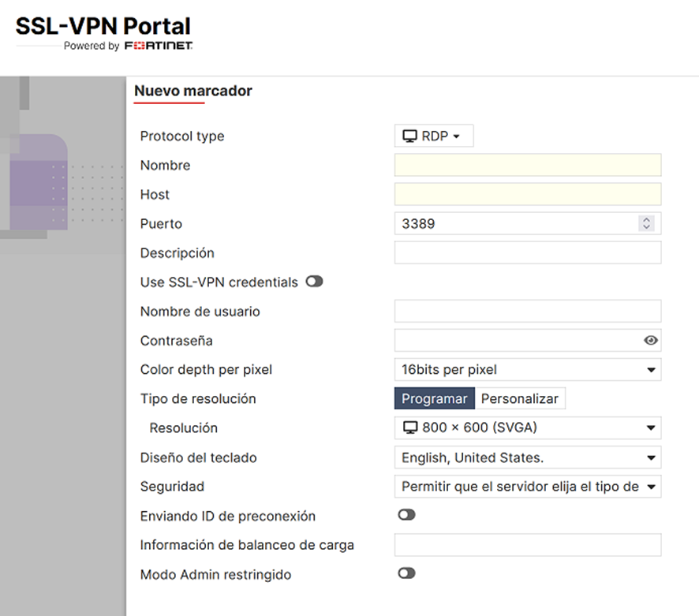
Task: Select the Programar resolution type
Action: tap(434, 398)
